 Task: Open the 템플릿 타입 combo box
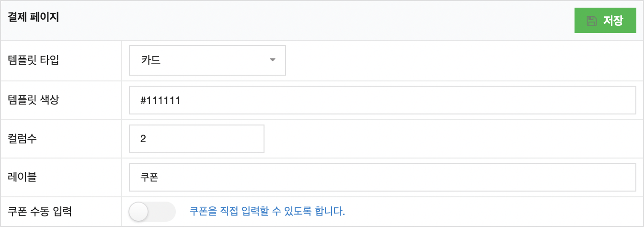(207, 60)
